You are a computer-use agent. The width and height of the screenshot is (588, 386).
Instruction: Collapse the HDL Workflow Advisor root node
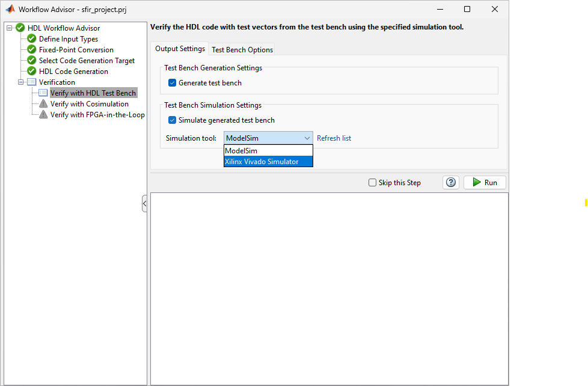(x=9, y=28)
